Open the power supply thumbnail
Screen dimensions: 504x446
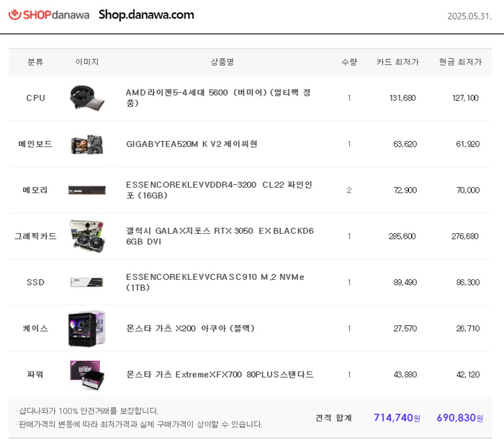[x=87, y=374]
